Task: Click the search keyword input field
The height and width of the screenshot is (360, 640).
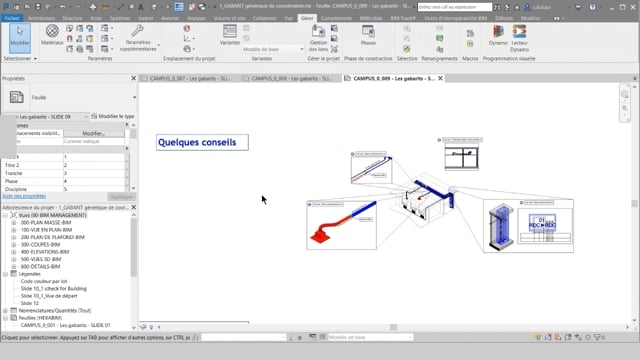Action: click(x=455, y=7)
